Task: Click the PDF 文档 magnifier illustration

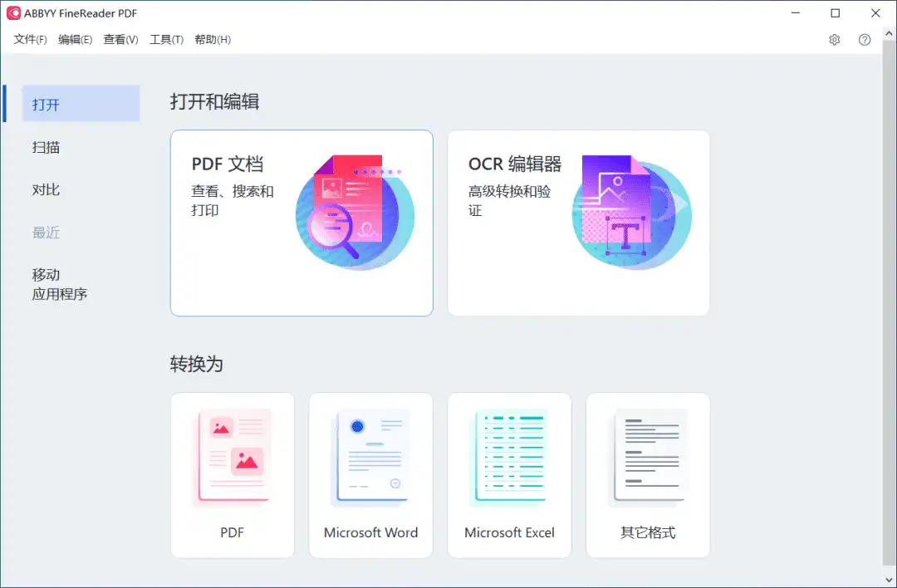Action: click(x=355, y=213)
